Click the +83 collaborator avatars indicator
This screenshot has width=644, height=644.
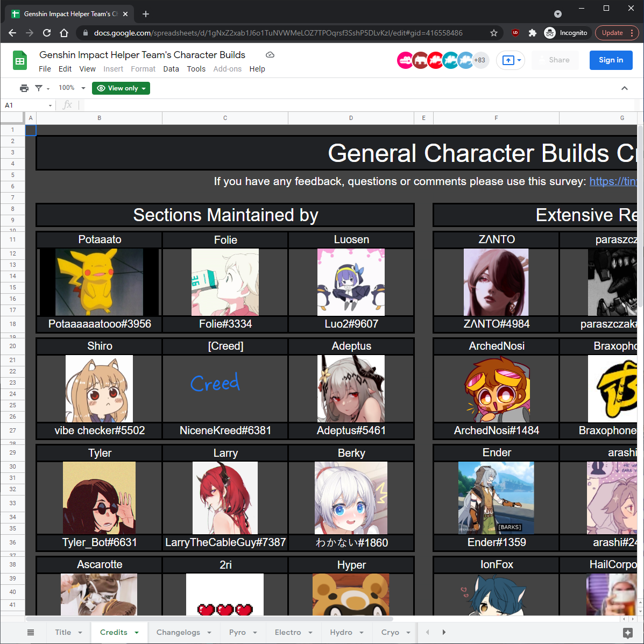pos(479,60)
